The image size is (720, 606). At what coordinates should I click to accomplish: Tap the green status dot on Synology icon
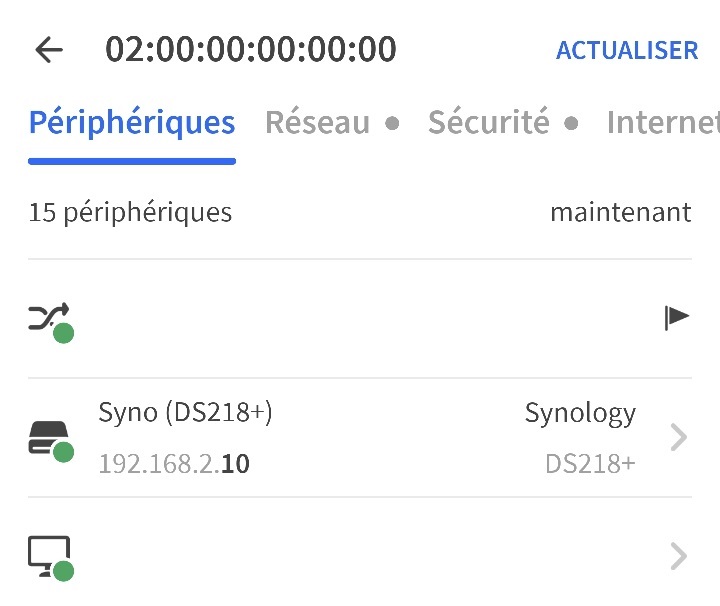point(64,453)
